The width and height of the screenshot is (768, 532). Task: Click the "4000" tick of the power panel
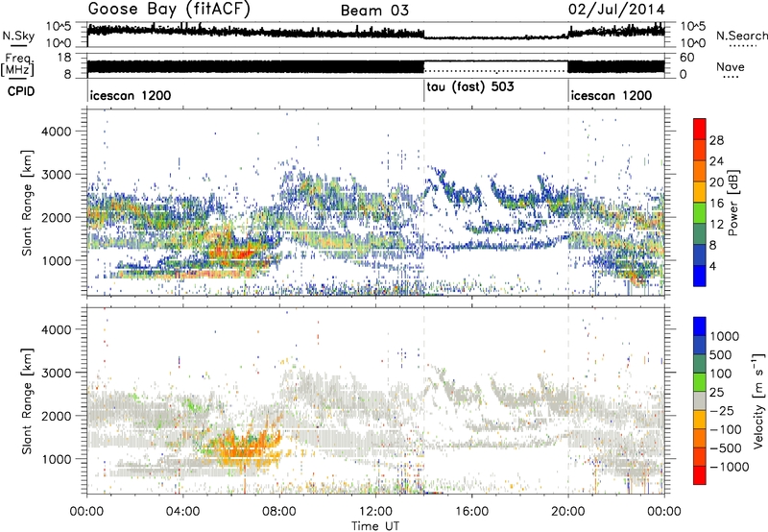56,132
